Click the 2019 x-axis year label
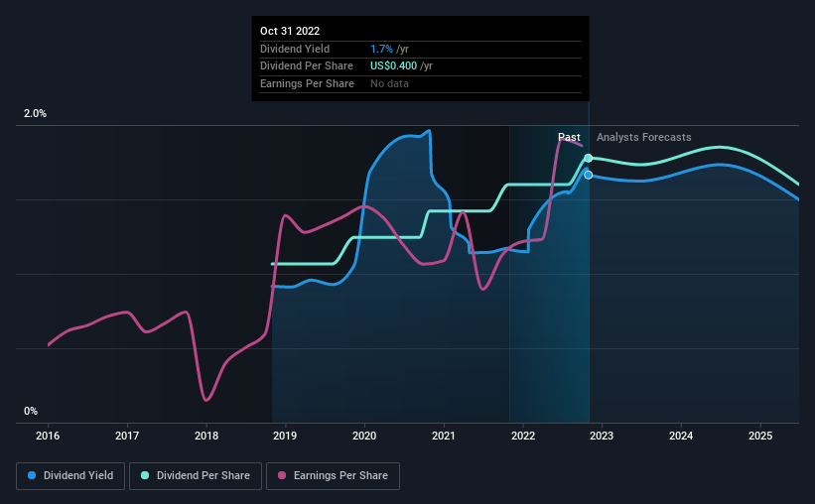Image resolution: width=815 pixels, height=504 pixels. pos(285,436)
